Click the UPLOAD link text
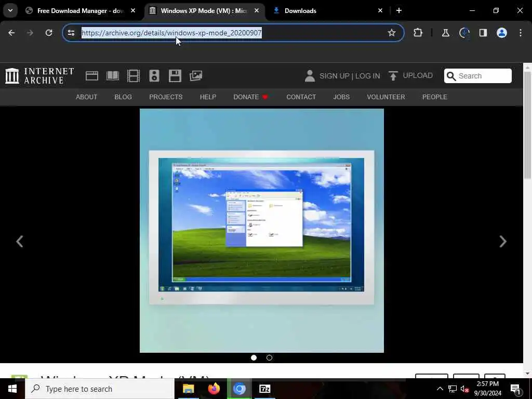The width and height of the screenshot is (532, 399). pyautogui.click(x=418, y=76)
